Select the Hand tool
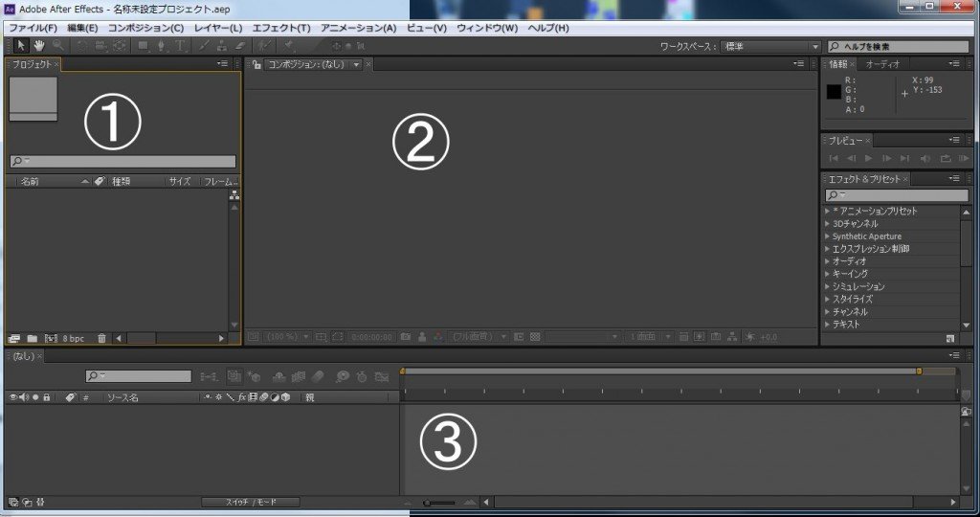The image size is (980, 517). [38, 46]
